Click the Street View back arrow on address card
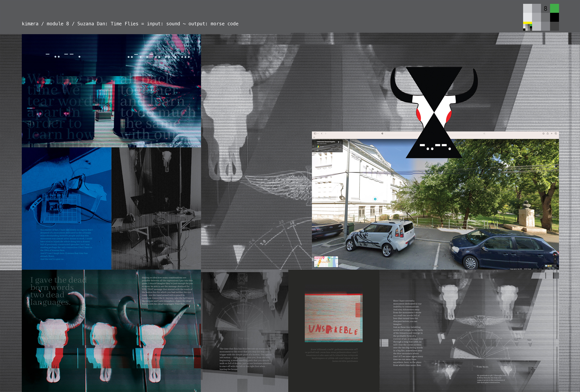This screenshot has width=580, height=392. pyautogui.click(x=314, y=146)
